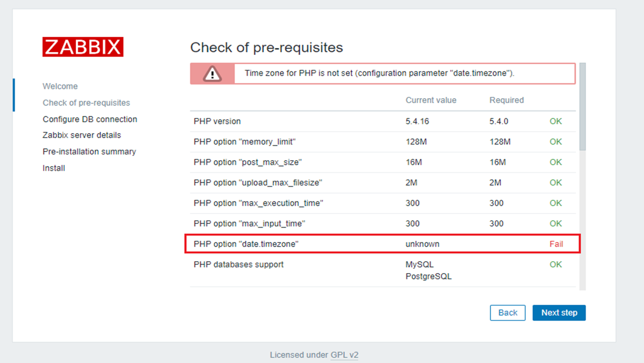Select Check of pre-requisites in the sidebar
This screenshot has height=363, width=644.
click(86, 103)
